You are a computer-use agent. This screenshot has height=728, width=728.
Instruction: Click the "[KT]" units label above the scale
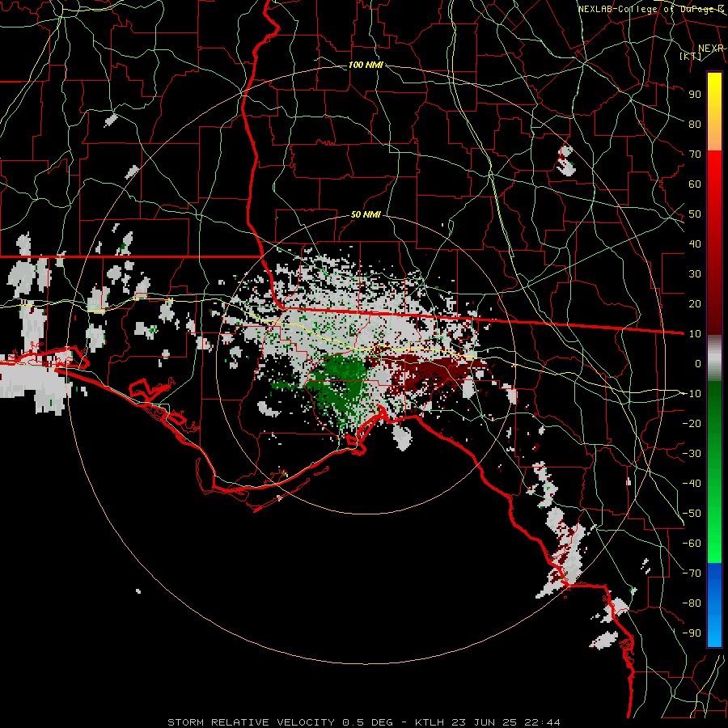[691, 57]
